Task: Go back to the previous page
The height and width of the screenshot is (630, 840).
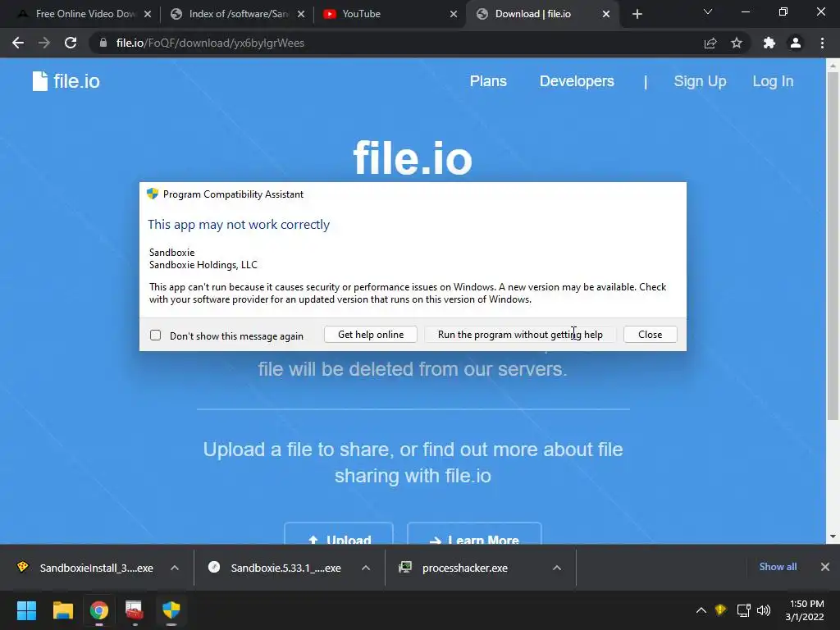Action: pyautogui.click(x=18, y=43)
